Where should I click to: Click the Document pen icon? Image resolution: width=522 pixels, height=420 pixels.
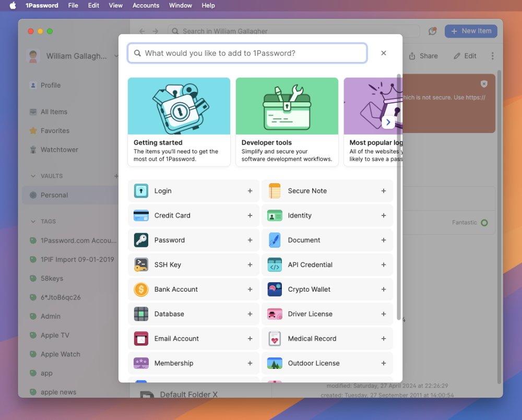[275, 240]
